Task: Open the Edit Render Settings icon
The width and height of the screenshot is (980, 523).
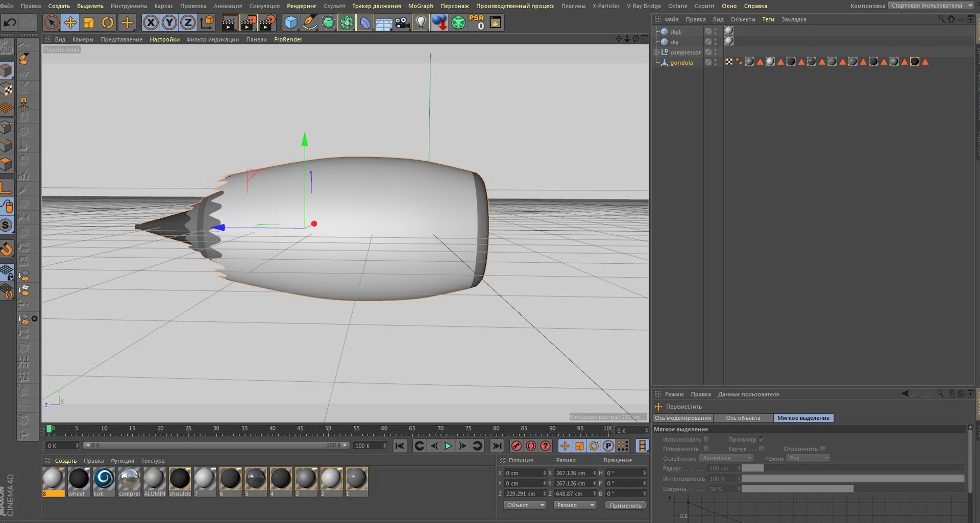Action: pos(267,22)
